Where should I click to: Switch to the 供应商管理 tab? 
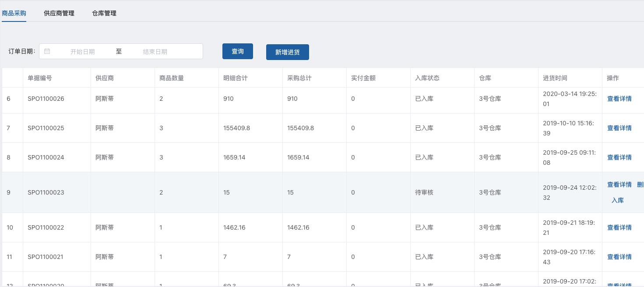(x=59, y=13)
